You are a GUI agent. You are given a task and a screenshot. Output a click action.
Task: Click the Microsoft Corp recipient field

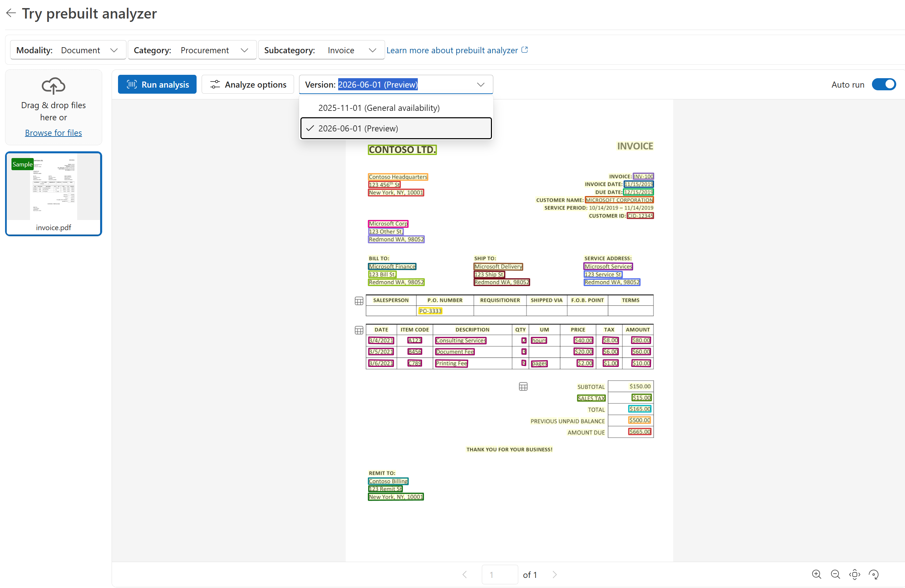tap(388, 224)
